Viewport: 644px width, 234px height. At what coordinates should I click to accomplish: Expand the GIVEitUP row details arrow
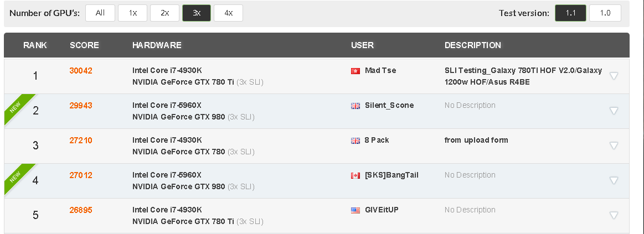click(x=614, y=216)
